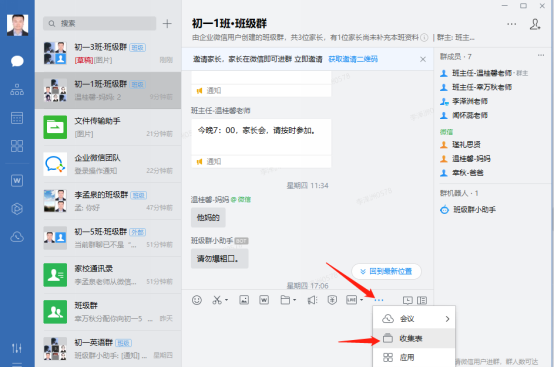This screenshot has width=554, height=368.
Task: Click the add member icon in header
Action: [535, 24]
